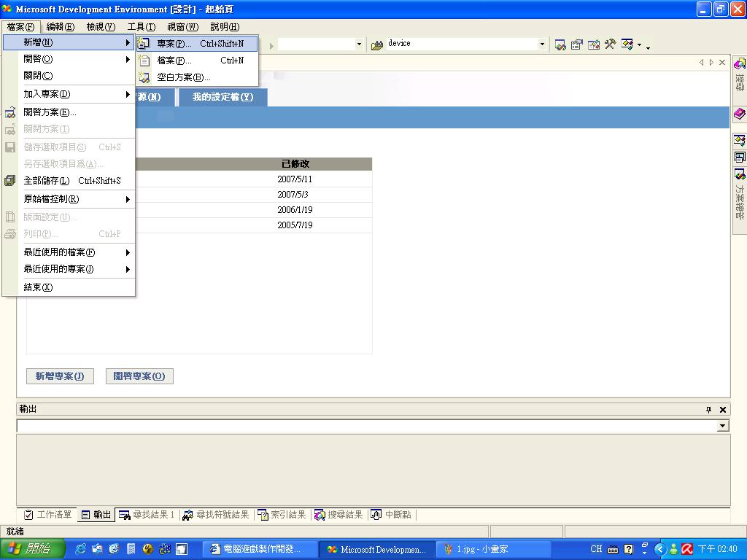Choose 全部儲存(L) menu item

(69, 181)
